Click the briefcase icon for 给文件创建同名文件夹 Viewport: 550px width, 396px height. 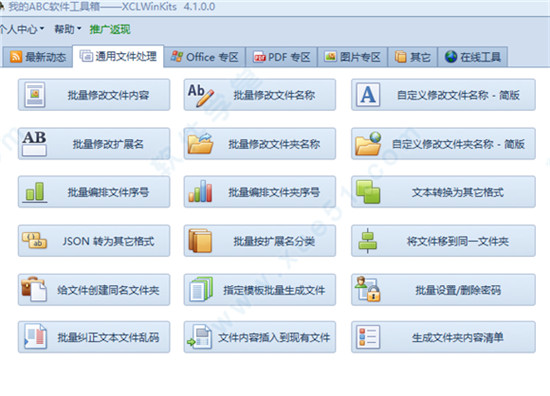coord(34,289)
